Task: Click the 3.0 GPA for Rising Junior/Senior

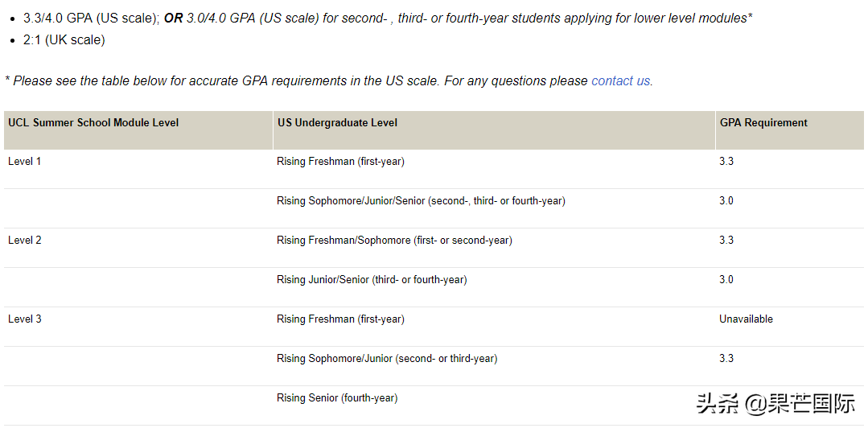Action: (726, 280)
